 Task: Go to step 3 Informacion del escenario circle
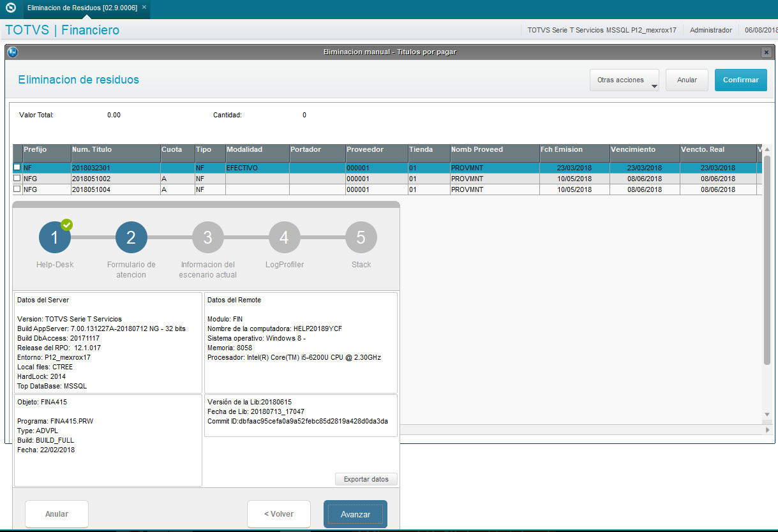coord(208,238)
